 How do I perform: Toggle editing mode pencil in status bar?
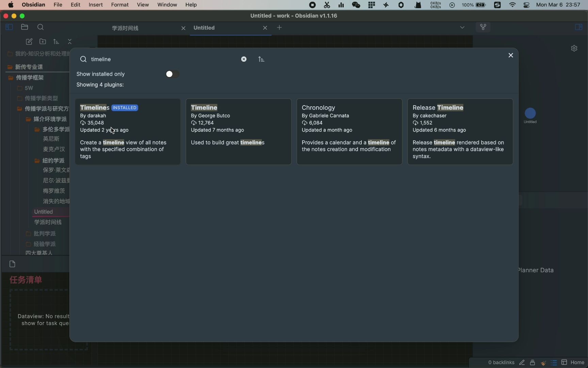click(x=522, y=363)
